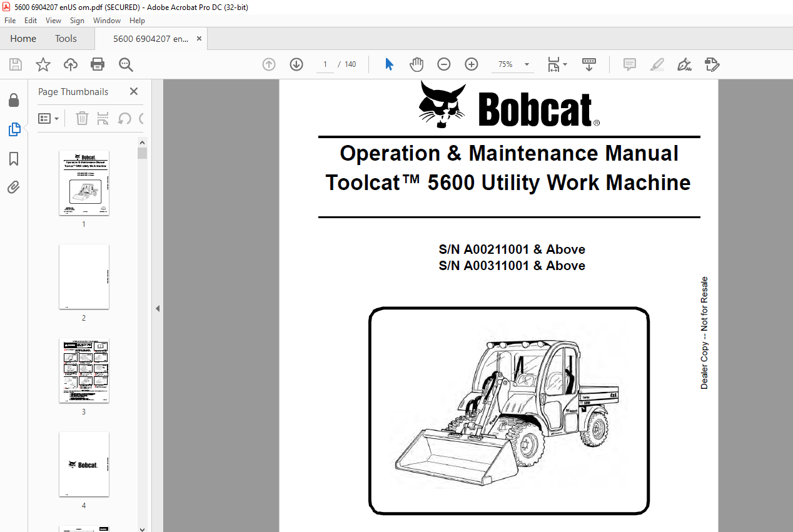Print the document using the printer icon
This screenshot has height=532, width=793.
tap(98, 64)
